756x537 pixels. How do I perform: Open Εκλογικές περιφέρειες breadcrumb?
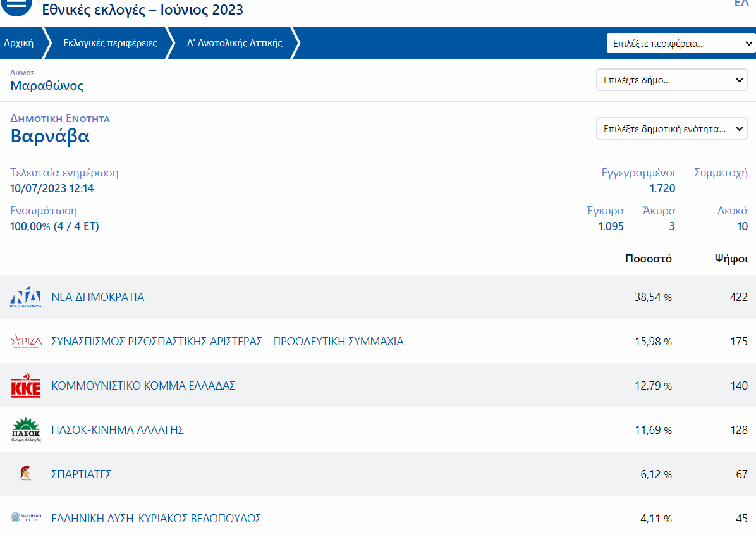pyautogui.click(x=111, y=43)
